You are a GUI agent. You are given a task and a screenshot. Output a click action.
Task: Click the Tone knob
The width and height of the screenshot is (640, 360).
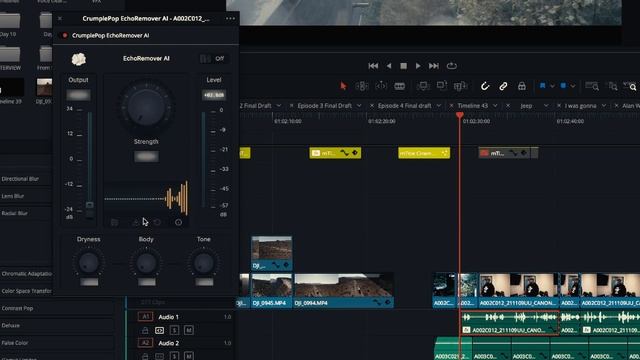204,262
